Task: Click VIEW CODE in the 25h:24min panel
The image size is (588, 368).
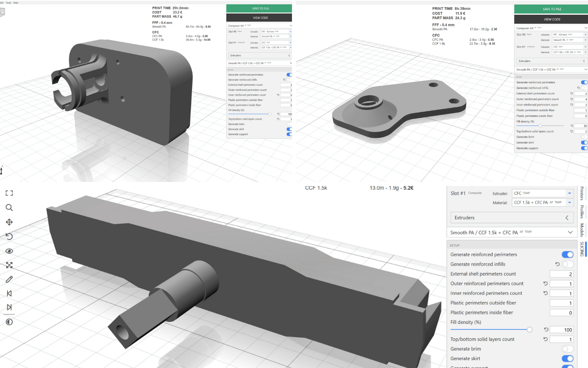Action: pos(259,18)
